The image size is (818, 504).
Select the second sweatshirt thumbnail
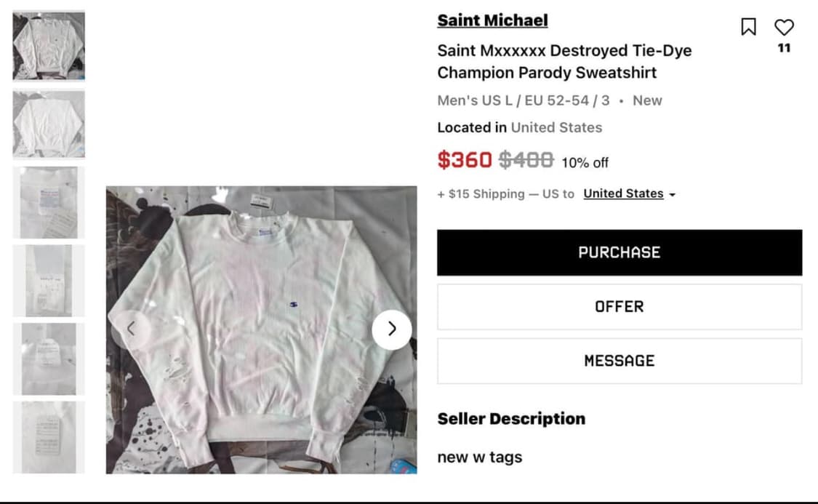(48, 124)
